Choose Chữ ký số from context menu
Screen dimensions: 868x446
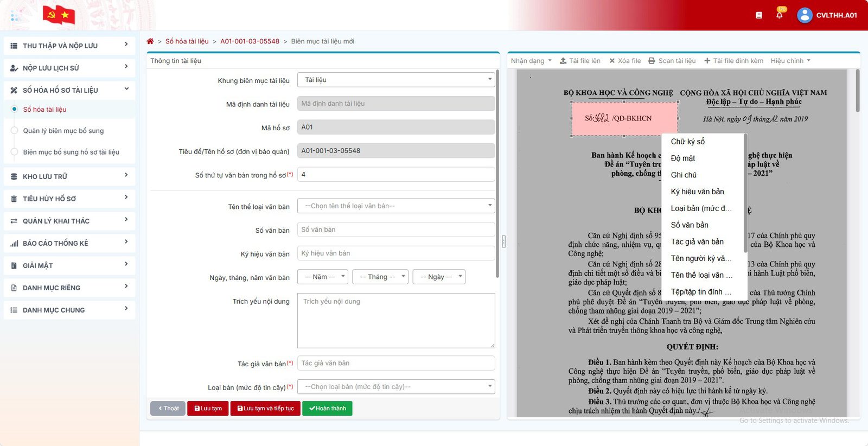688,142
